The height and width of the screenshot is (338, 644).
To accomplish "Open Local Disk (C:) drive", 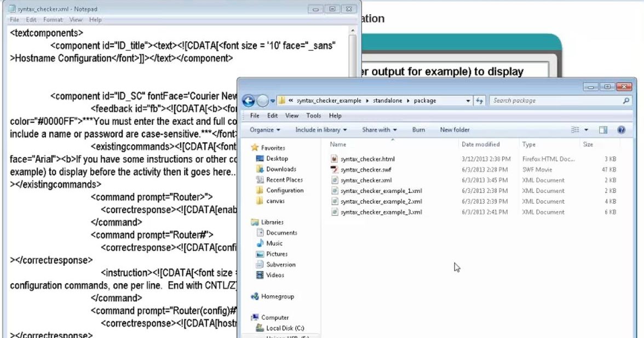I will 285,328.
